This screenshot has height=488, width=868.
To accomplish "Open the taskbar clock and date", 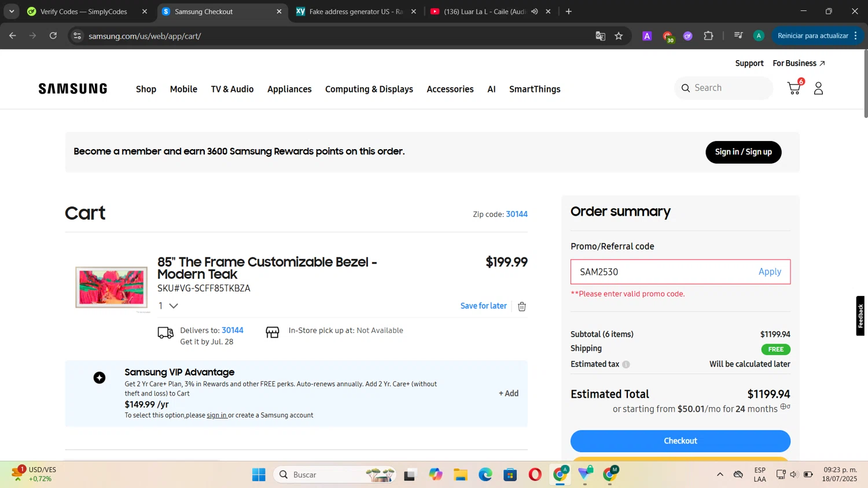I will pyautogui.click(x=840, y=474).
